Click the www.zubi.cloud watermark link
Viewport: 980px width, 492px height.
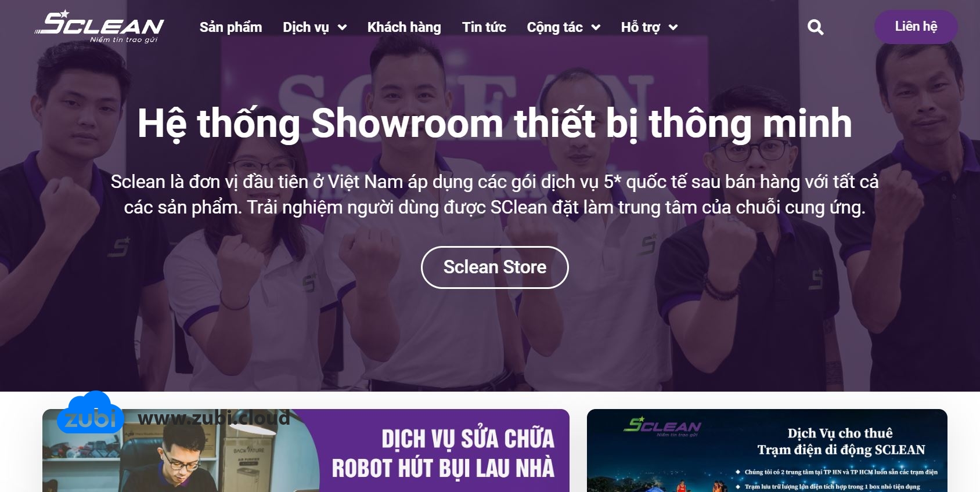coord(214,418)
